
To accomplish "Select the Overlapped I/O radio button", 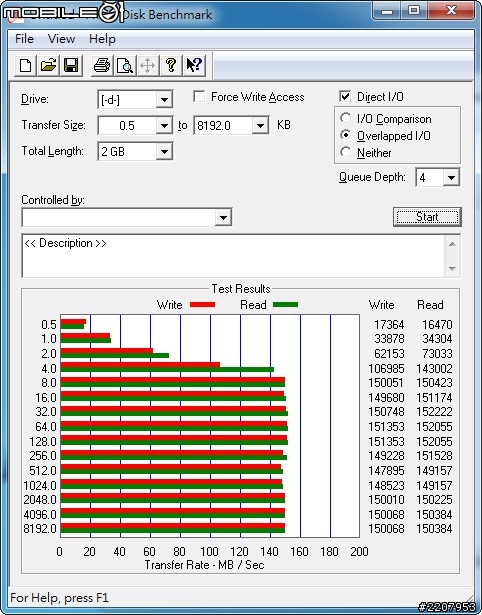I will tap(346, 135).
